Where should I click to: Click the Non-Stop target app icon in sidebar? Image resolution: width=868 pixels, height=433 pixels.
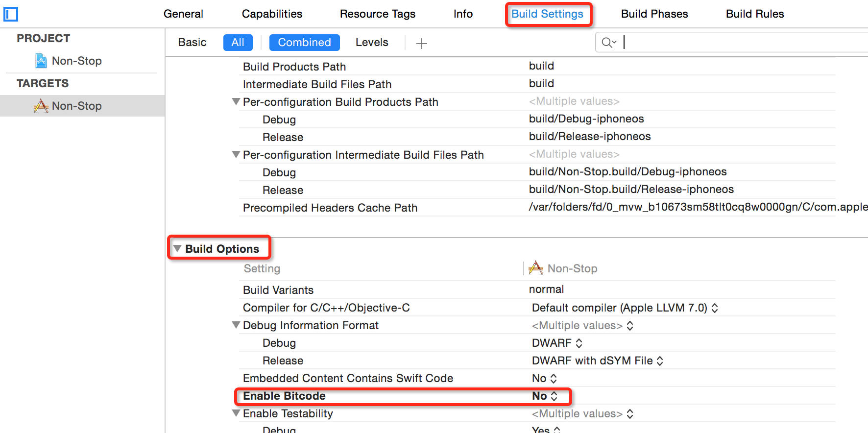41,106
